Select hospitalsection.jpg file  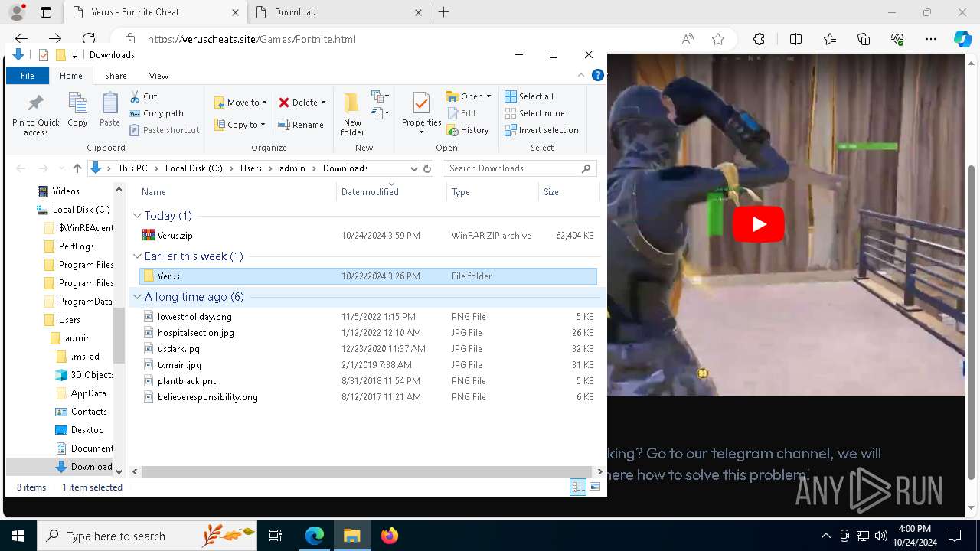(367, 333)
